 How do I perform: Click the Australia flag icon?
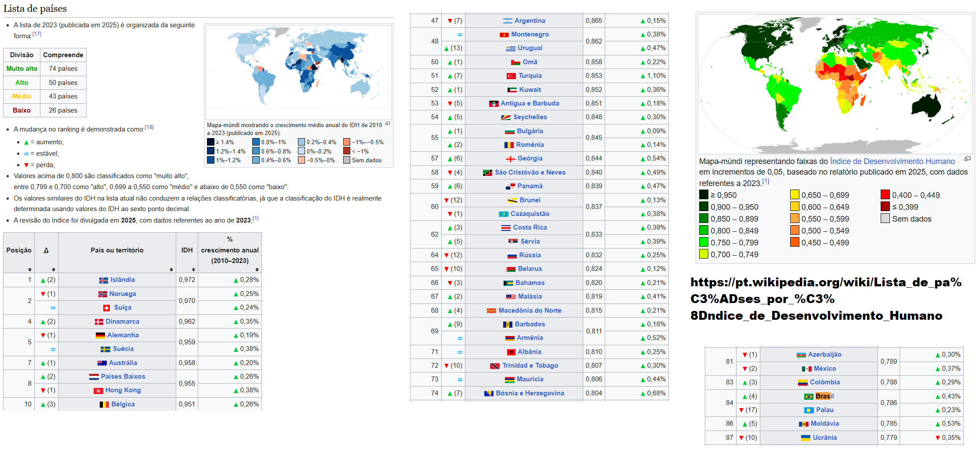[102, 363]
